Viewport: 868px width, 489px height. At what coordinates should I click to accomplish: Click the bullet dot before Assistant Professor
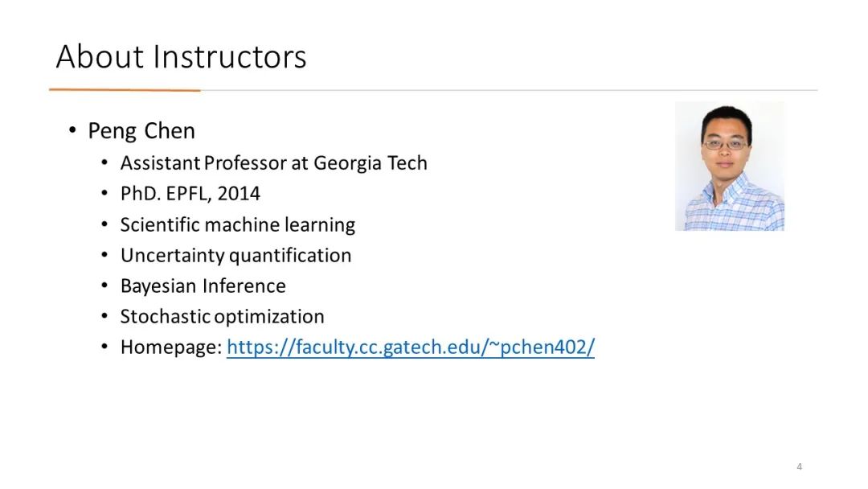105,162
